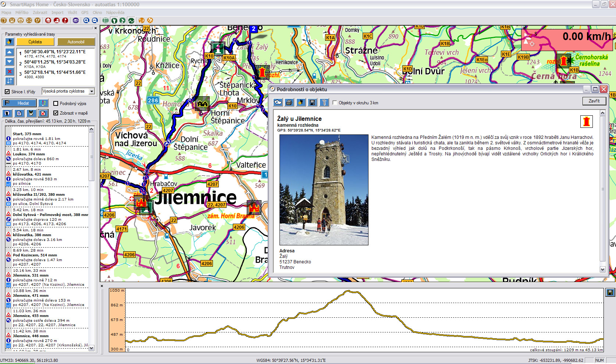Image resolution: width=616 pixels, height=364 pixels.
Task: Click the 0.00 km/h speed display
Action: pos(568,40)
